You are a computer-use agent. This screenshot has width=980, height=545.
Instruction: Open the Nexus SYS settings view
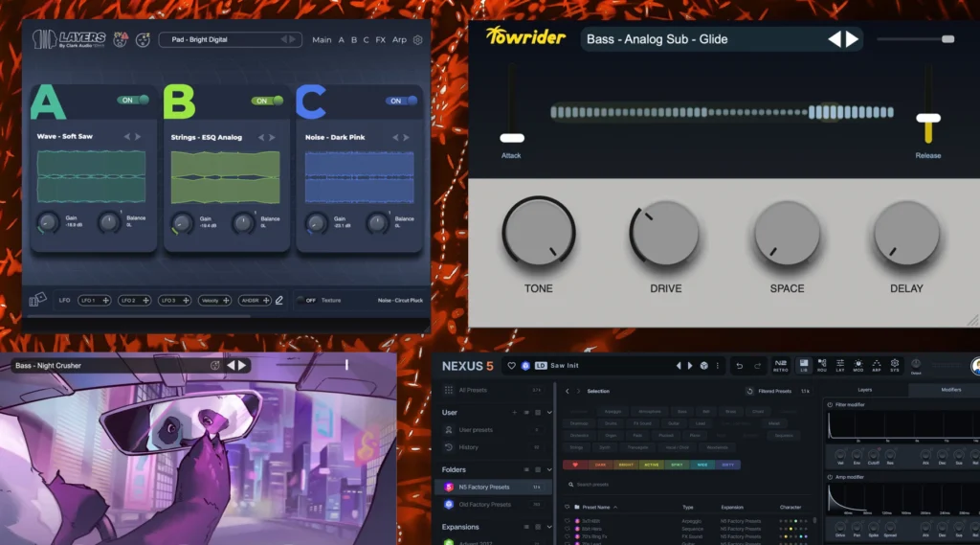tap(895, 366)
